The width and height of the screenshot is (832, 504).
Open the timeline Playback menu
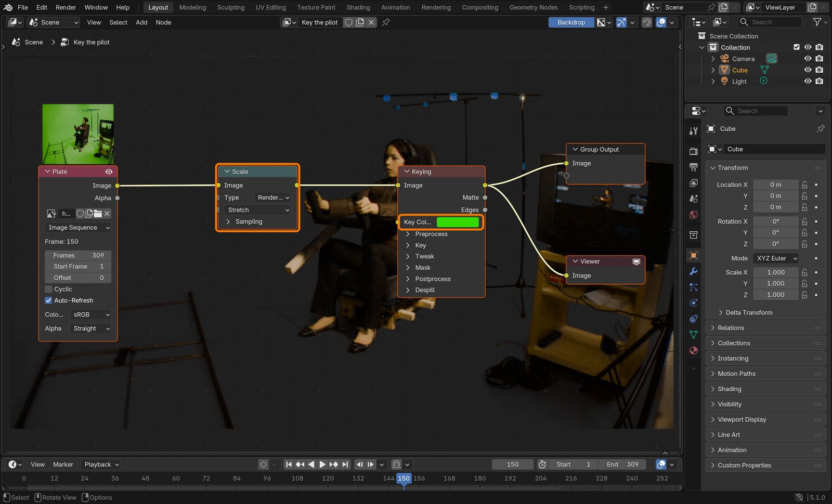tap(101, 465)
